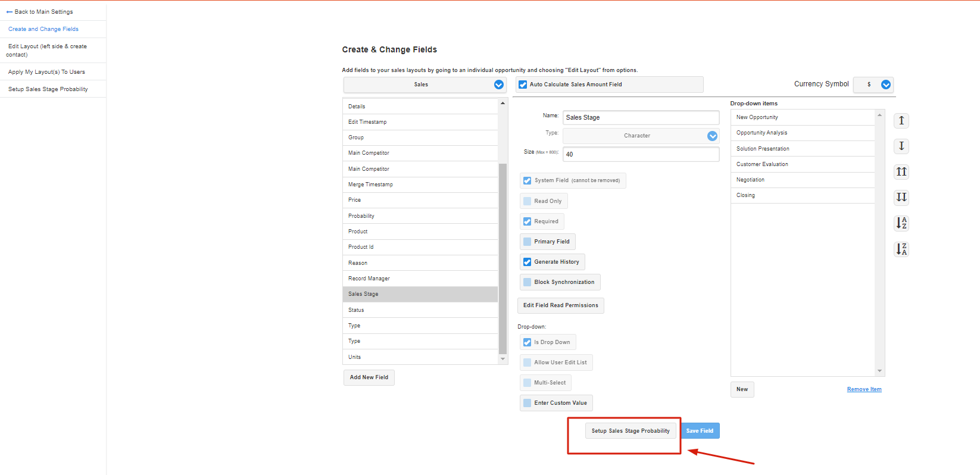Sort drop-down items A to Z

pyautogui.click(x=901, y=223)
